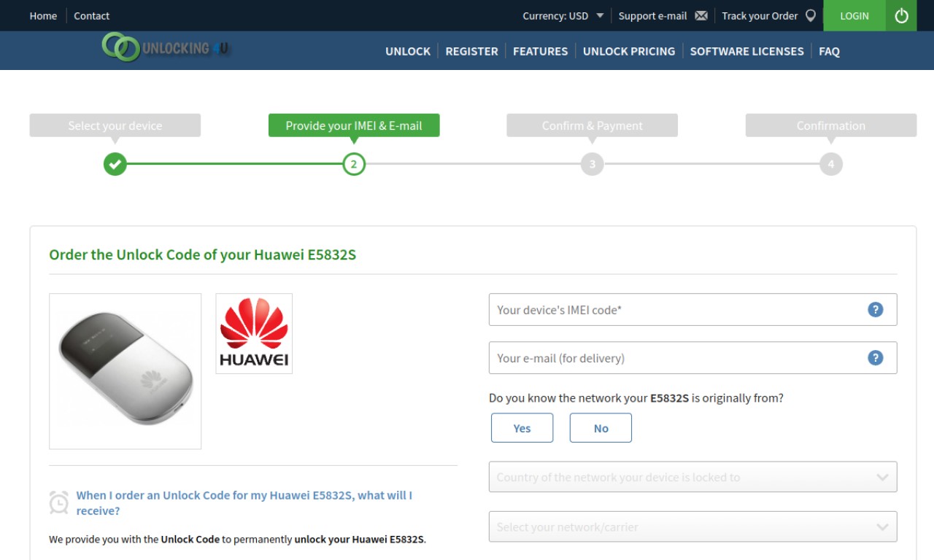Click the Confirmation step tab

click(x=831, y=125)
